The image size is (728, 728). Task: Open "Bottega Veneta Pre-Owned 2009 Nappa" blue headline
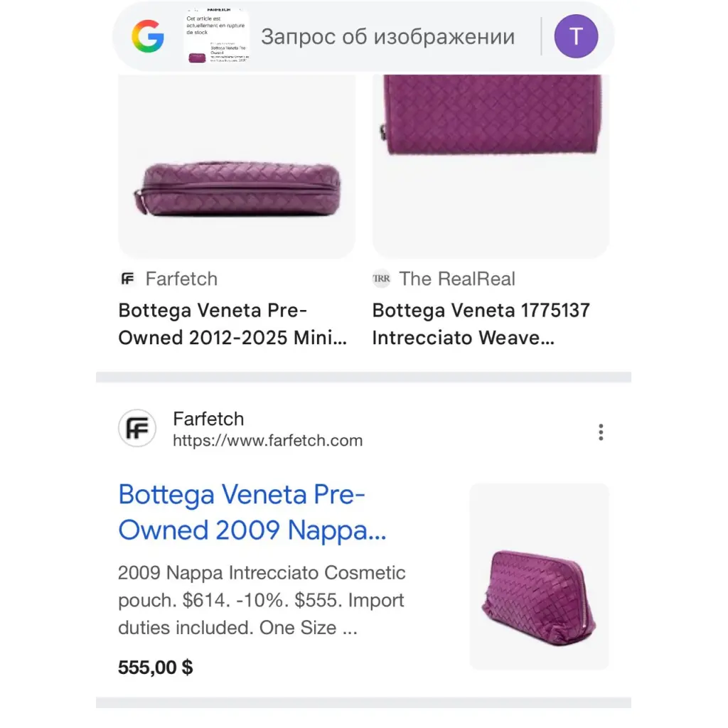[x=252, y=513]
